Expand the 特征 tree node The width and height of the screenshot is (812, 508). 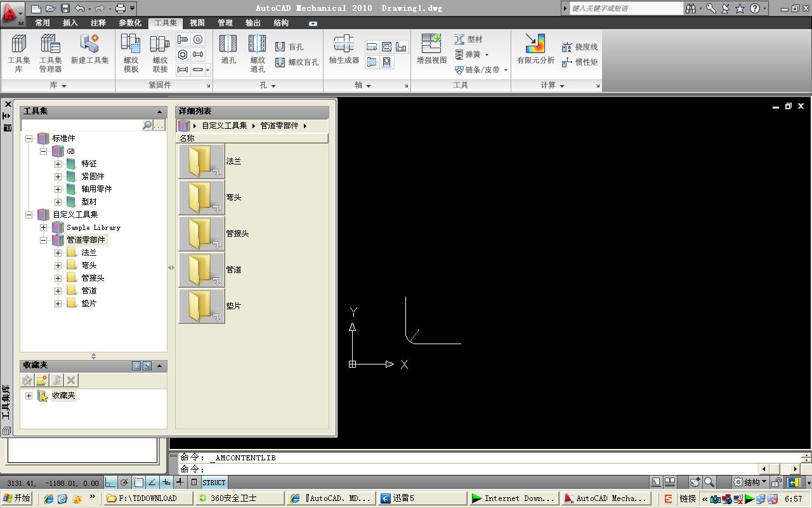pos(58,164)
